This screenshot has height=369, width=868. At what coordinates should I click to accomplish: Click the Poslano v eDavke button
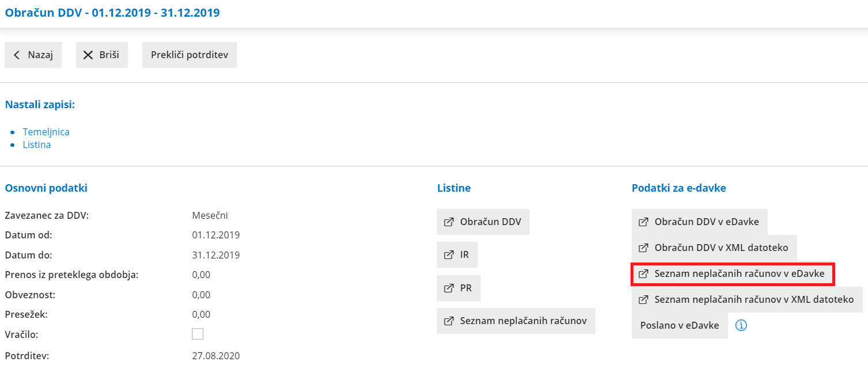click(680, 325)
